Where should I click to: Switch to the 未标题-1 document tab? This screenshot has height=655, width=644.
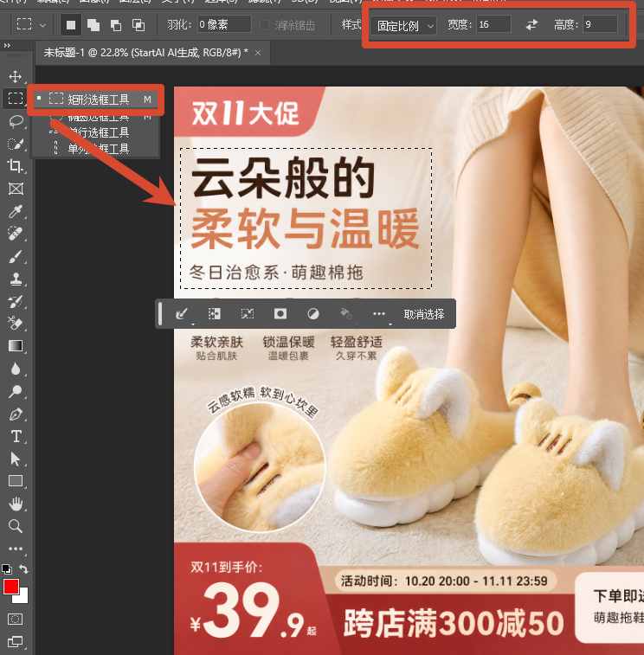pyautogui.click(x=145, y=53)
